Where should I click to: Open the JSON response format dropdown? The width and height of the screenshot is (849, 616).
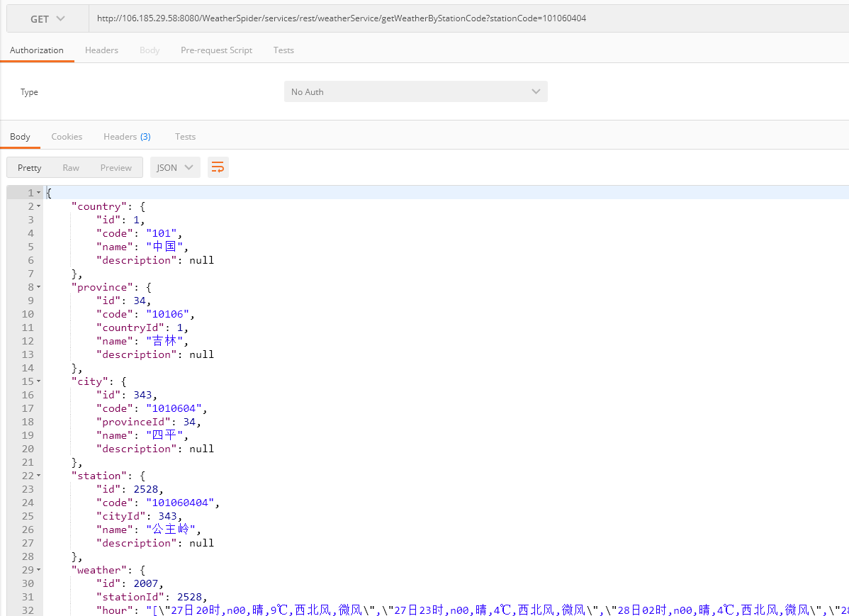click(174, 167)
